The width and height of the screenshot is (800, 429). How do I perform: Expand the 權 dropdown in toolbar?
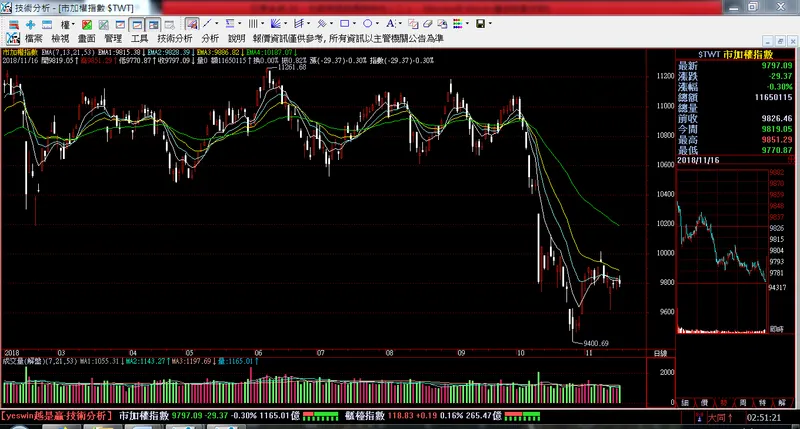[67, 24]
